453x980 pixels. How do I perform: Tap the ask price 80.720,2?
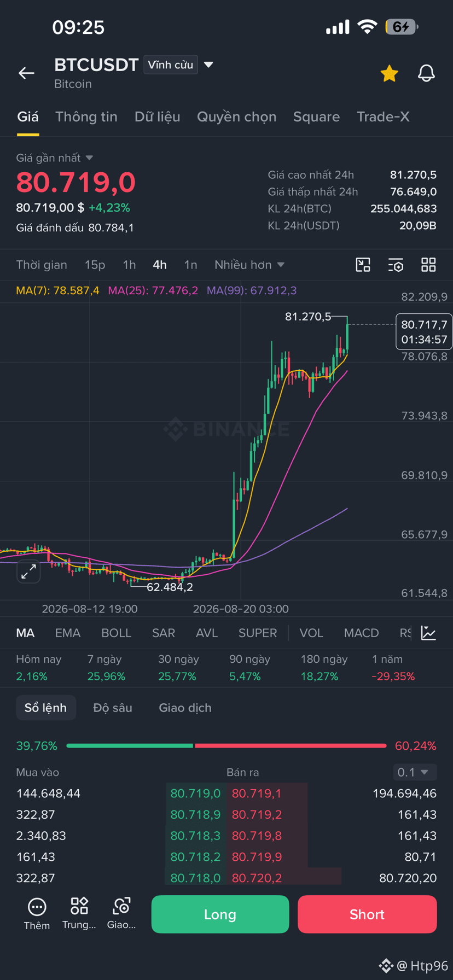pos(257,878)
